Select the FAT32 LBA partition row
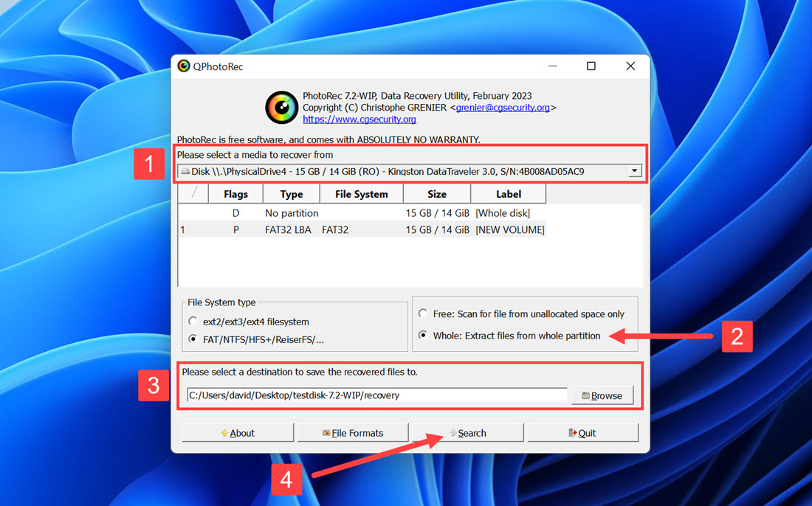 point(362,229)
